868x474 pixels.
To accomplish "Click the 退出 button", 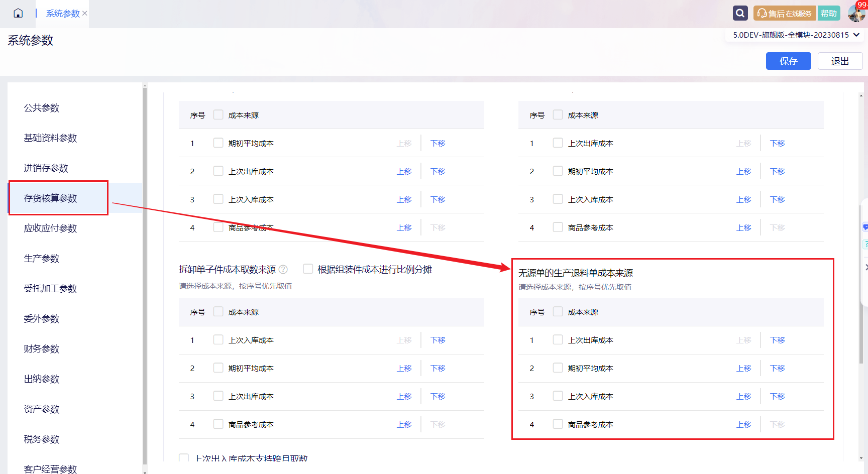I will coord(840,61).
